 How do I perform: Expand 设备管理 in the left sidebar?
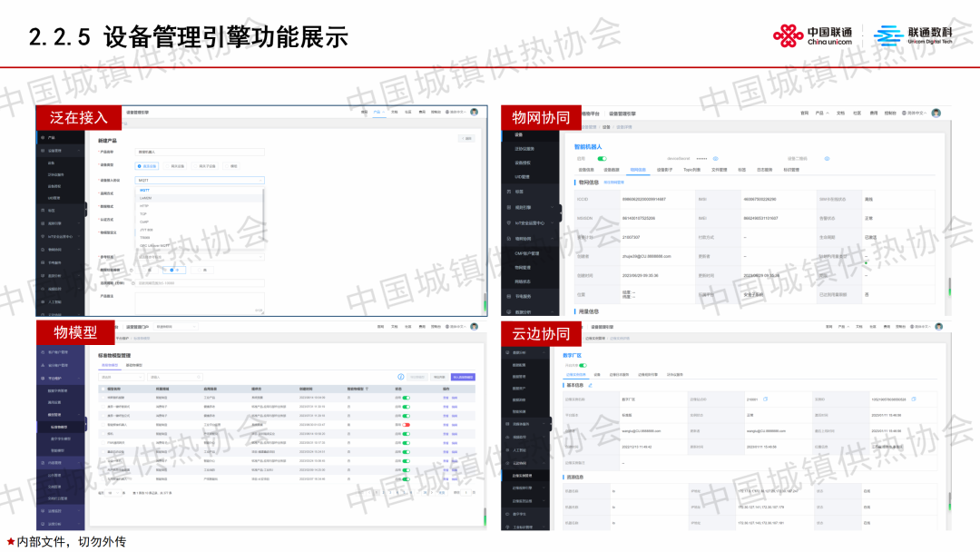(x=54, y=150)
